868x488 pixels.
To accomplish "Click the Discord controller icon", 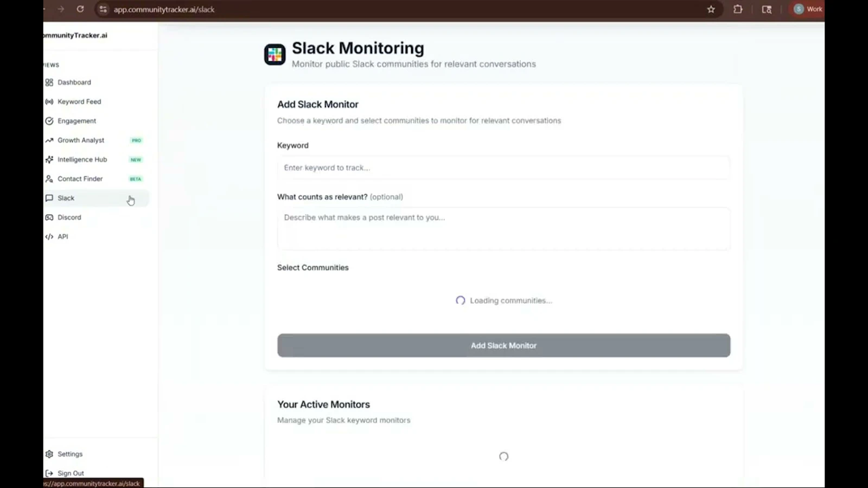I will tap(49, 217).
